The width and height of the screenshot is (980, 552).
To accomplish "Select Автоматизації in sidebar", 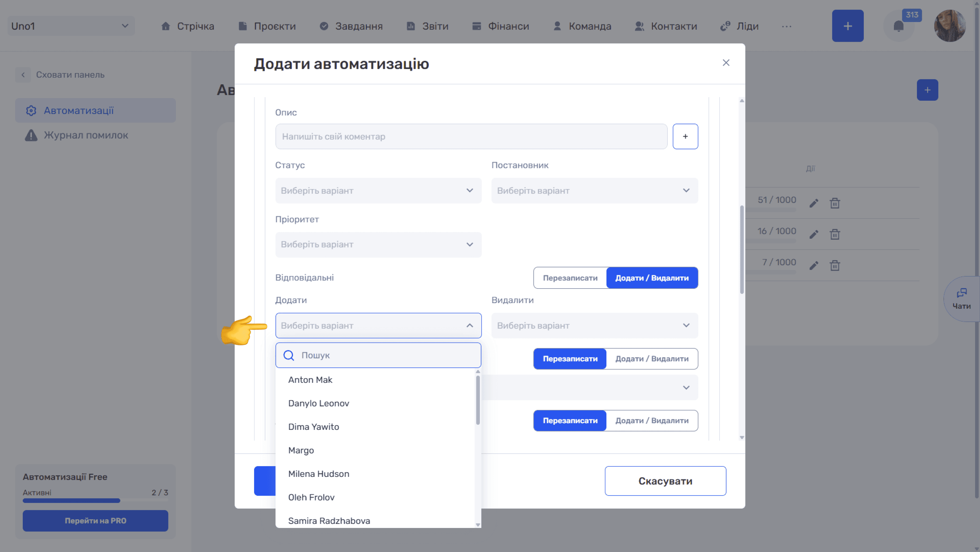I will tap(95, 110).
